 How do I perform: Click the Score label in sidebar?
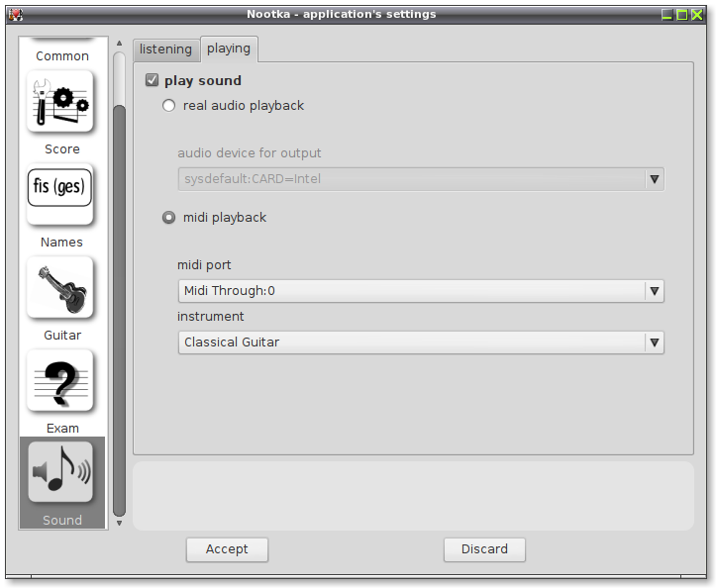coord(62,149)
